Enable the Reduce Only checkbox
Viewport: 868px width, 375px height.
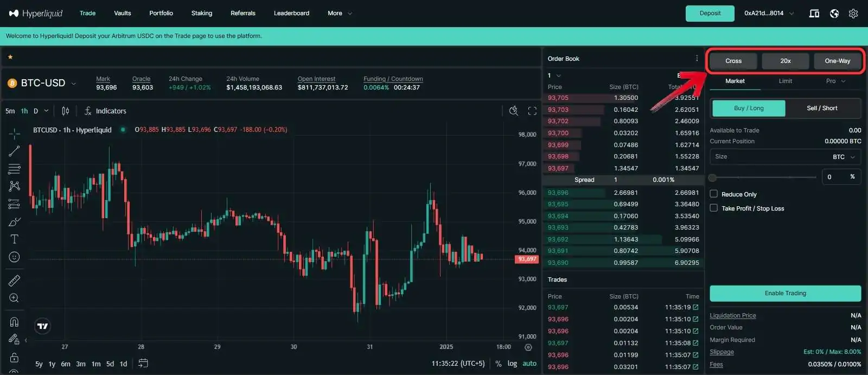pos(714,194)
